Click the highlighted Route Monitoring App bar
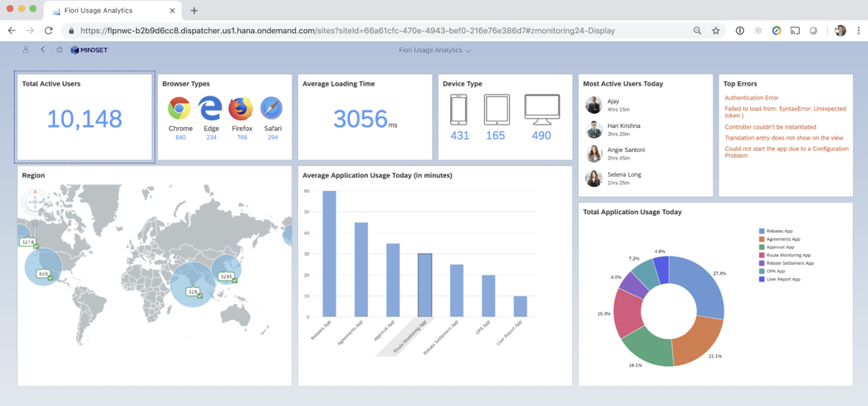 (424, 286)
